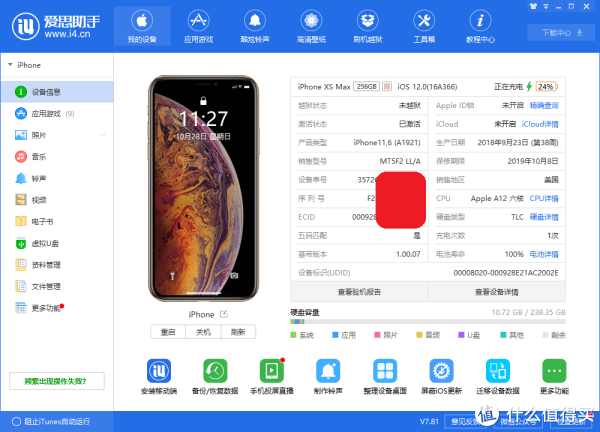
Task: Launch 备份/恢复数据 backup restore icon
Action: tap(215, 371)
